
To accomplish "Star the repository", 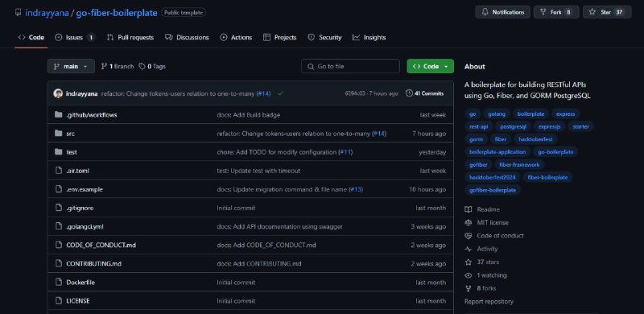I will 607,12.
